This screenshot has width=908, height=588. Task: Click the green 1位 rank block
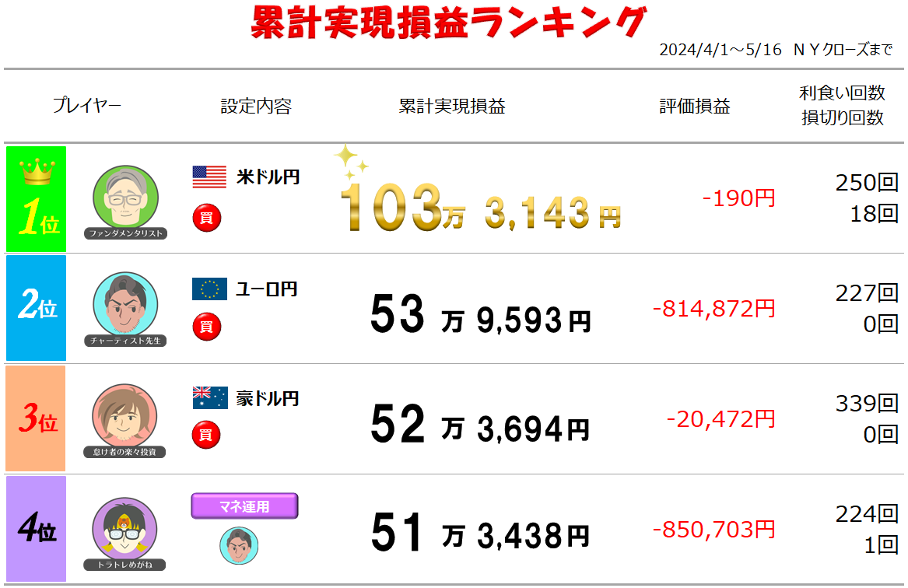(37, 199)
